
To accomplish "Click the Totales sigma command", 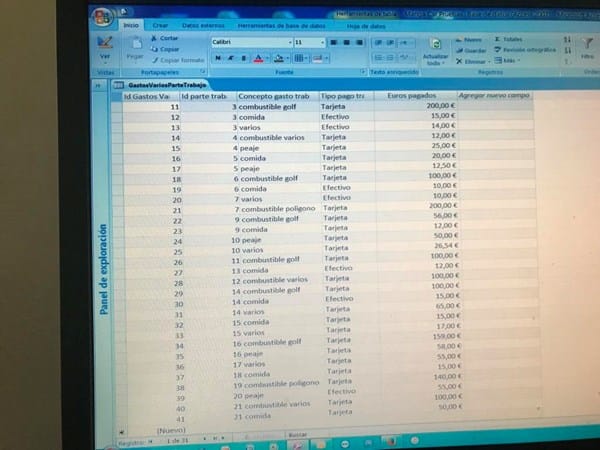I will [508, 39].
